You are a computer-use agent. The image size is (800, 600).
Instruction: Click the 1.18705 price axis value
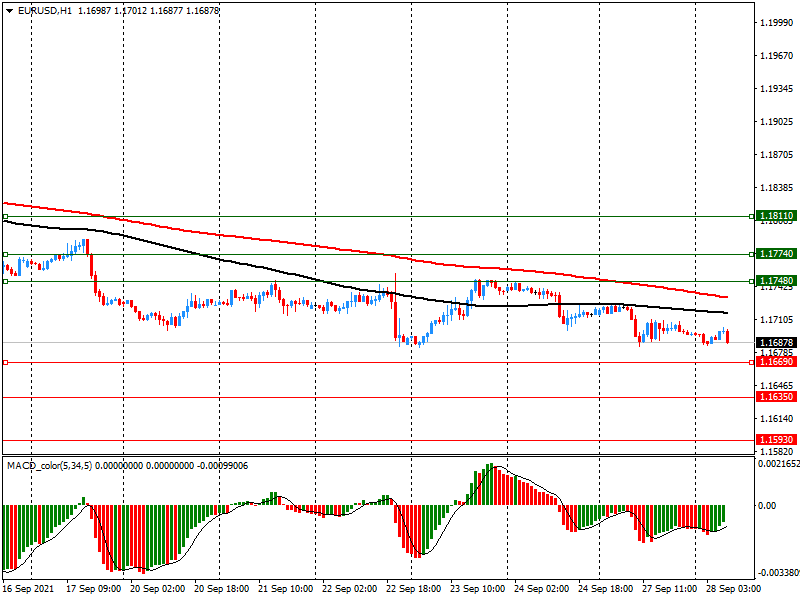777,155
